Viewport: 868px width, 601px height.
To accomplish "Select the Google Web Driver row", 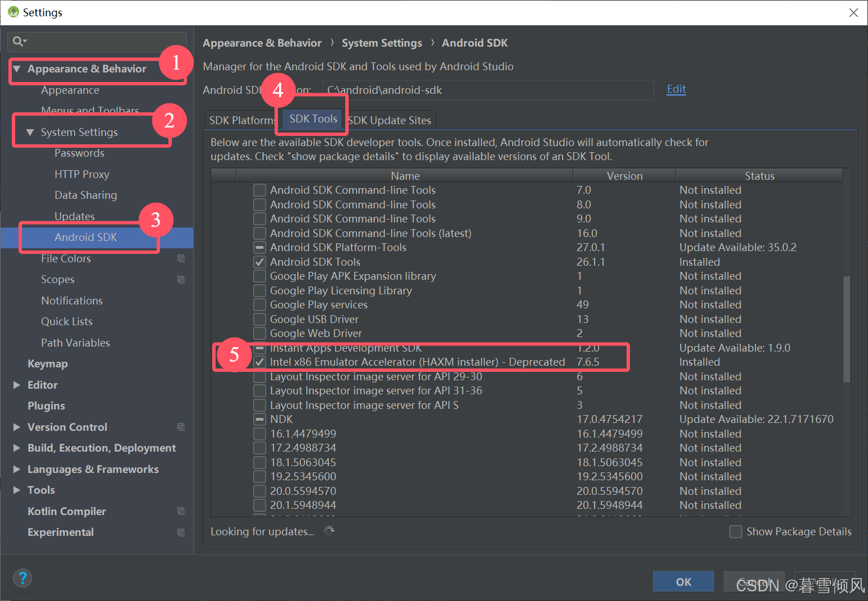I will pos(527,333).
